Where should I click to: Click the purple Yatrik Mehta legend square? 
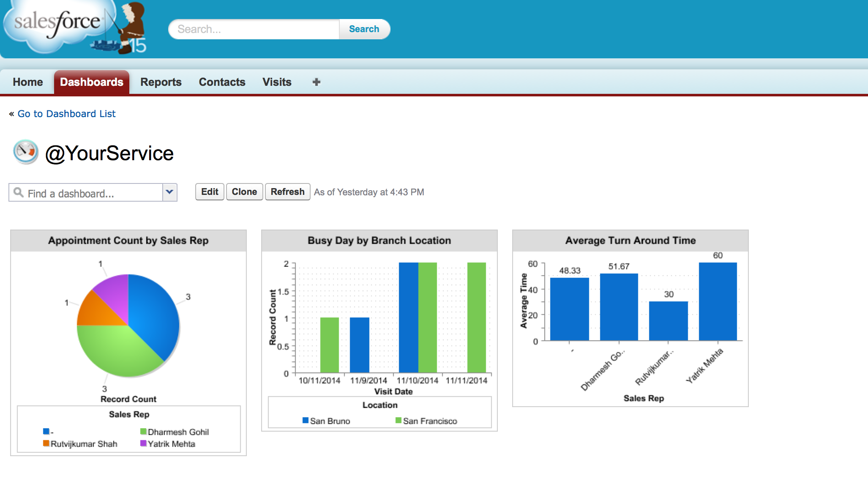[x=143, y=443]
